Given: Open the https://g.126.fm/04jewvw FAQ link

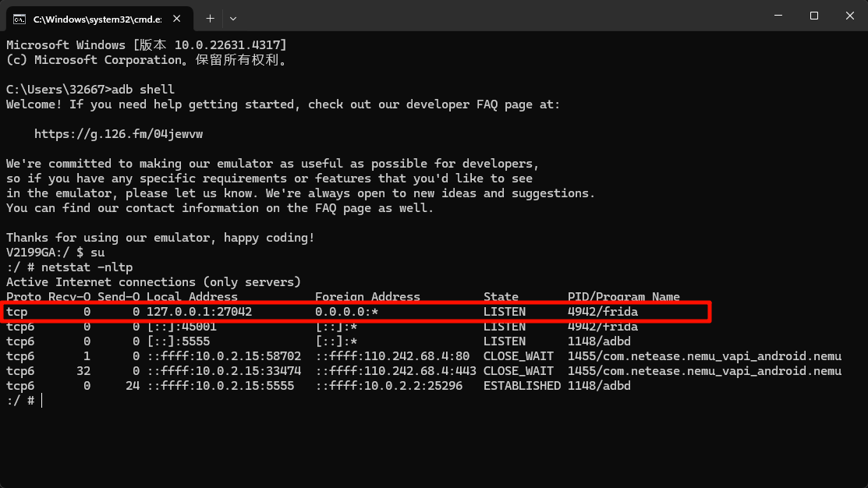Looking at the screenshot, I should click(x=119, y=134).
